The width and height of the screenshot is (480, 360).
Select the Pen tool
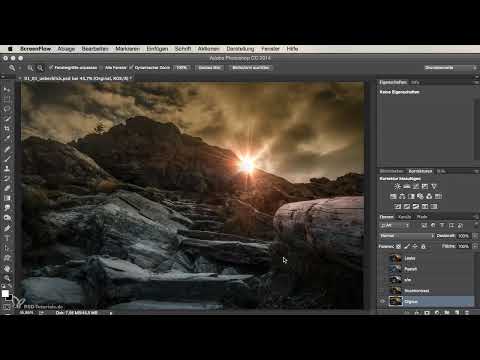point(7,228)
